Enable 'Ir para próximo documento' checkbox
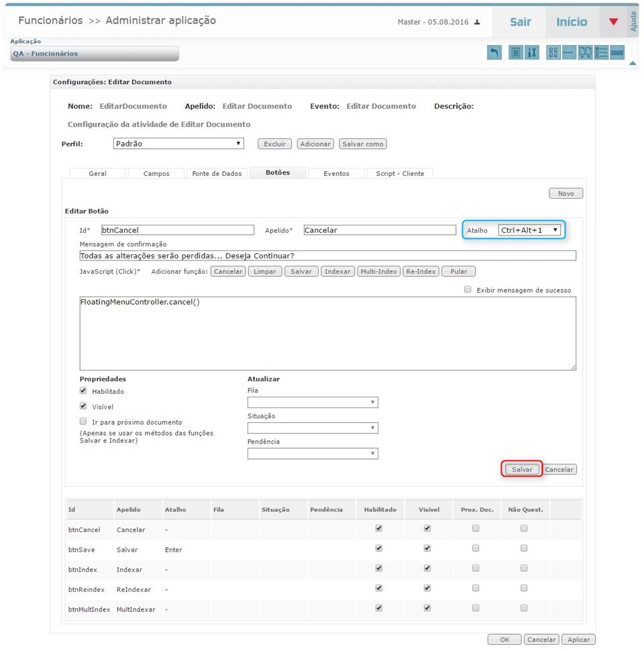Image resolution: width=644 pixels, height=651 pixels. click(x=83, y=421)
